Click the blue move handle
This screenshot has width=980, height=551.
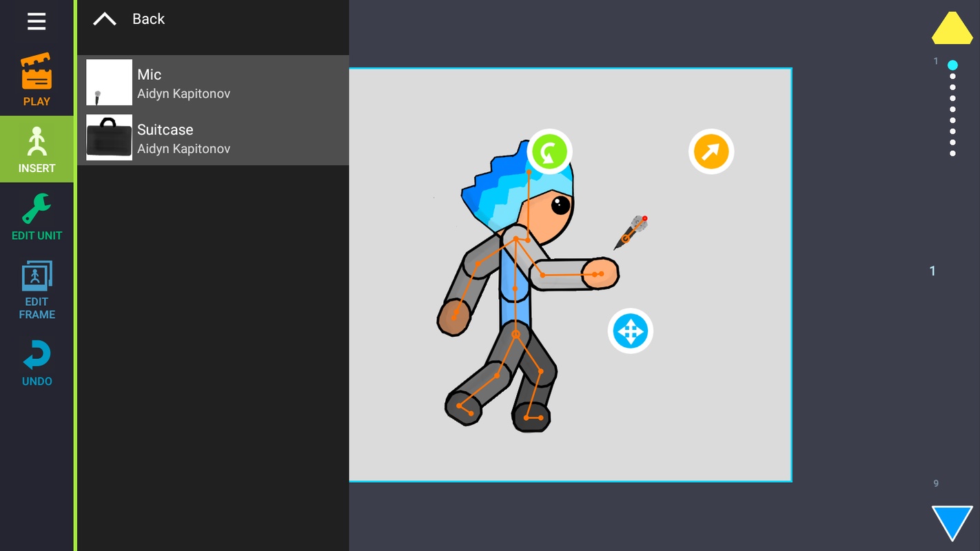click(630, 331)
